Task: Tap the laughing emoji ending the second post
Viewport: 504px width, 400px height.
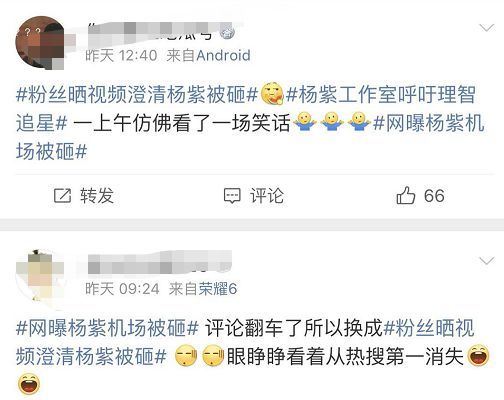Action: (x=29, y=384)
